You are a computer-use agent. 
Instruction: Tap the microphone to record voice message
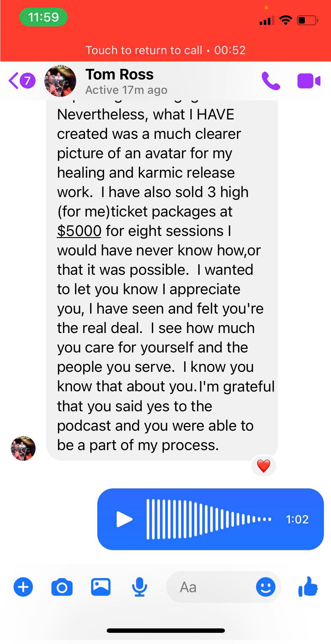coord(139,587)
